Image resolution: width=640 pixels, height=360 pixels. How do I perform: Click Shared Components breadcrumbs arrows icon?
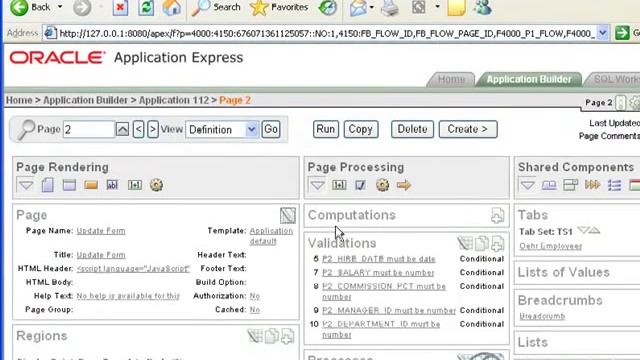pos(592,185)
